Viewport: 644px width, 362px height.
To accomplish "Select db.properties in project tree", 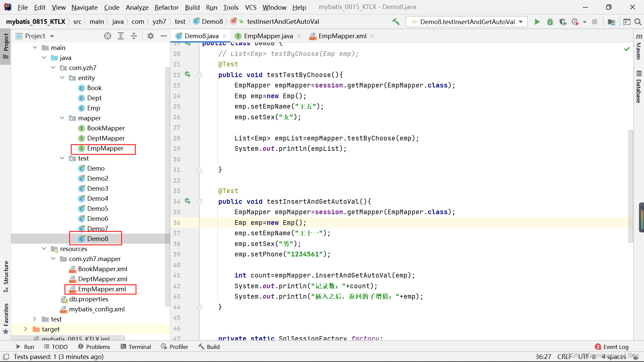I will tap(89, 299).
